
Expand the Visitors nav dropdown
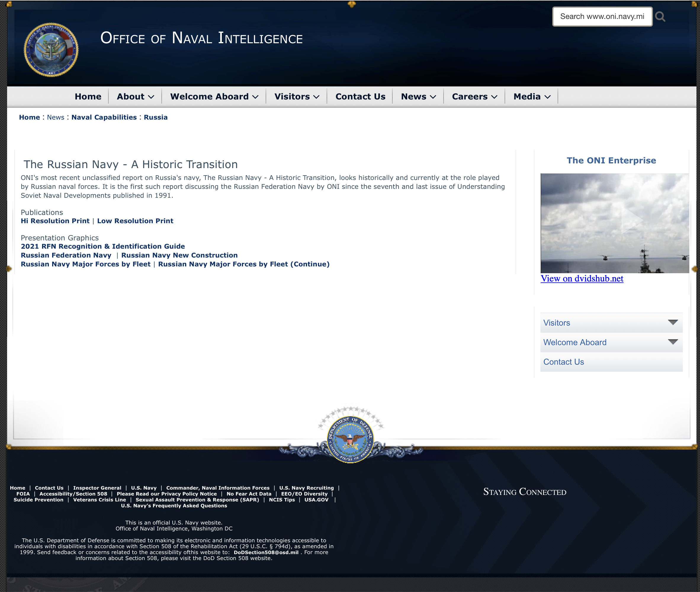point(297,97)
